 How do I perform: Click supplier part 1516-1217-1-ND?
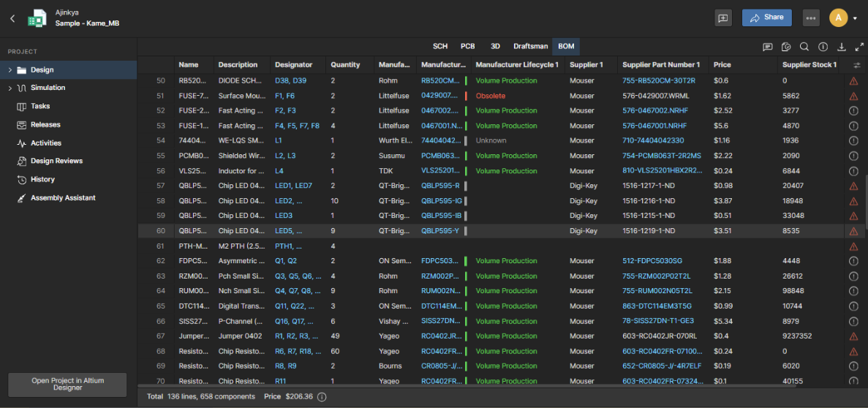[649, 186]
